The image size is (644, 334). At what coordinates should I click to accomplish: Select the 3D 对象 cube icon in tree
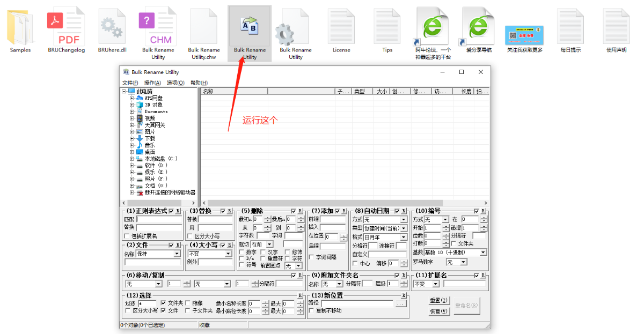pos(140,105)
